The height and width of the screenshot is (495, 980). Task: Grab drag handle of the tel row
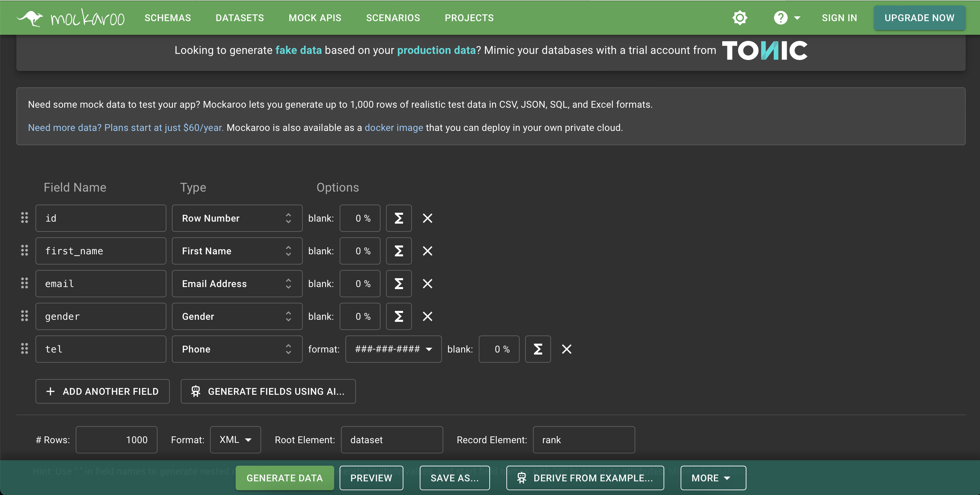24,348
